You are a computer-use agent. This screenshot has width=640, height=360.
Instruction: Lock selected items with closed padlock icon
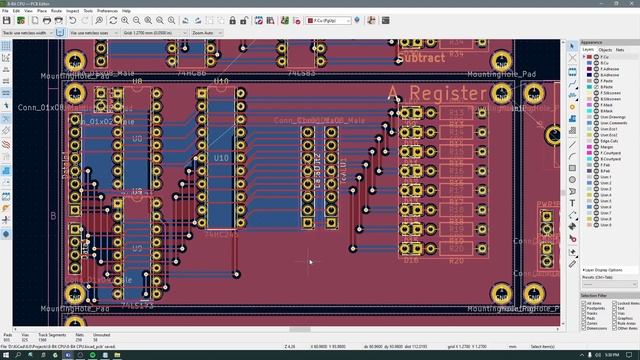pyautogui.click(x=232, y=20)
